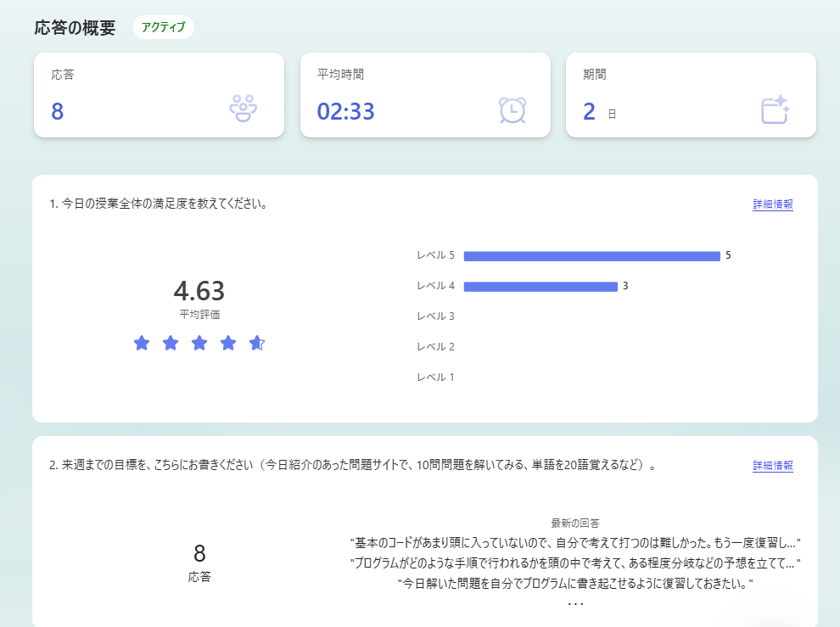840x627 pixels.
Task: Select the レベル 5 bar in chart
Action: [x=591, y=255]
